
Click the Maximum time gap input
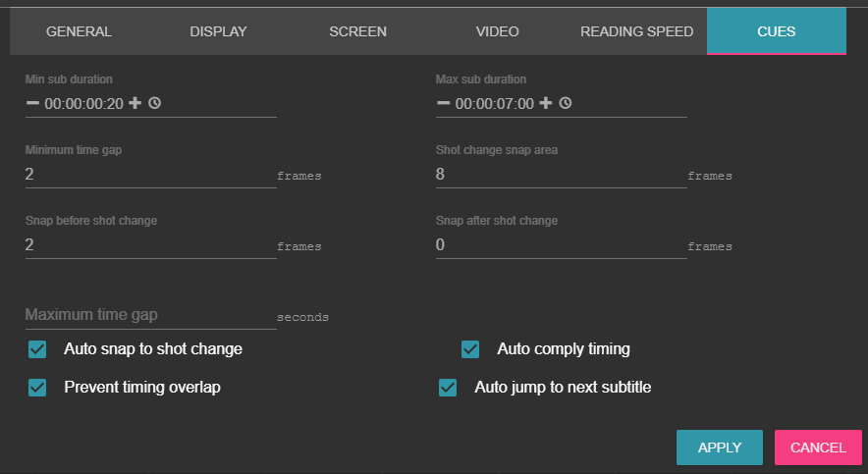tap(150, 315)
